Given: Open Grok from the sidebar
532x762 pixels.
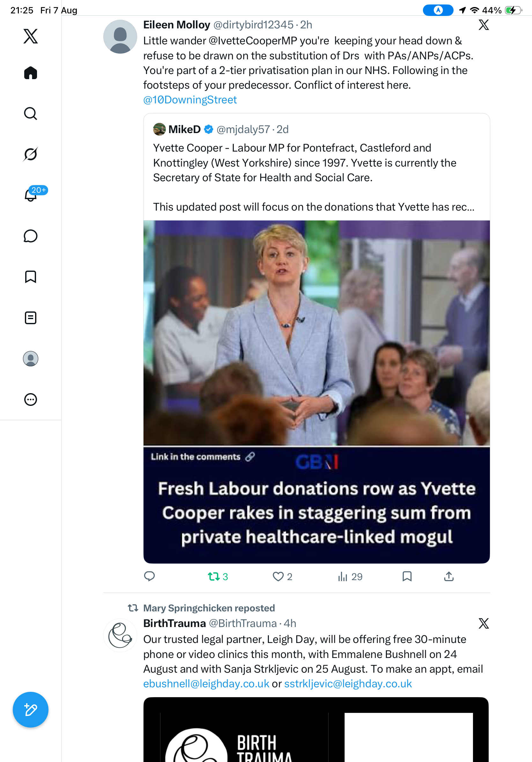Looking at the screenshot, I should tap(31, 154).
